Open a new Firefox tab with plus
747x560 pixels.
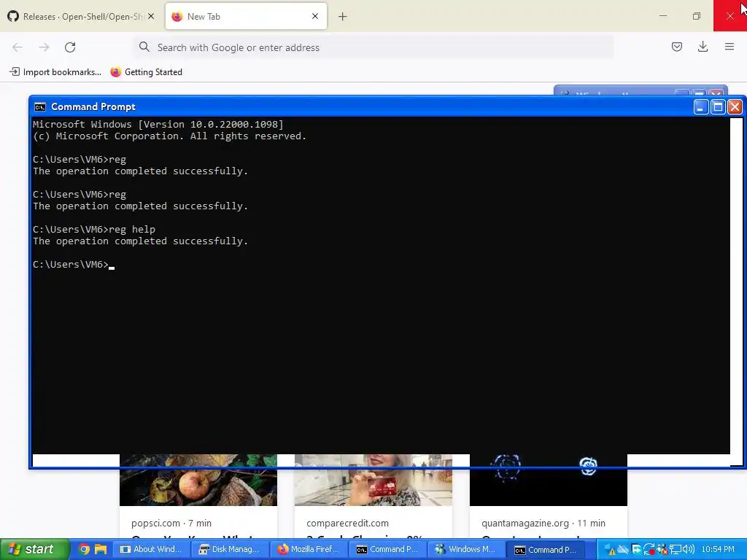coord(343,17)
